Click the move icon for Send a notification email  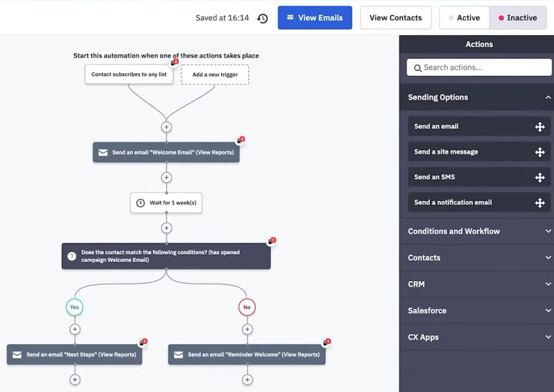click(x=539, y=203)
